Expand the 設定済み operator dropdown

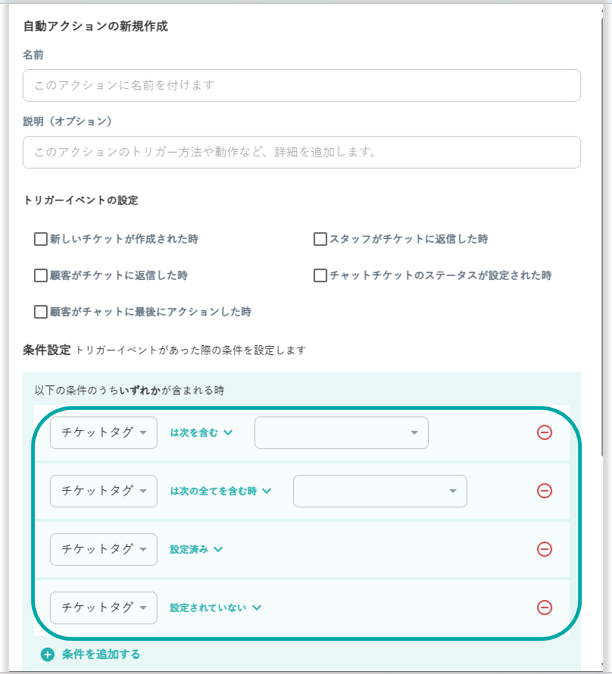tap(196, 549)
